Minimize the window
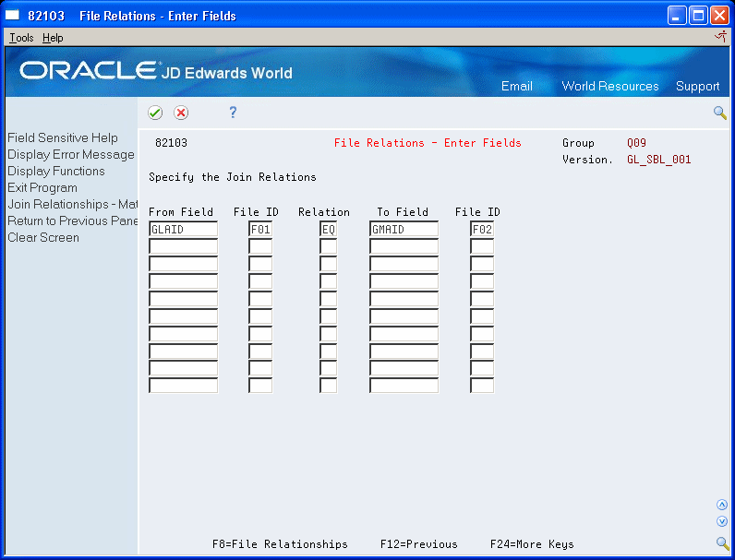Viewport: 735px width, 560px height. point(677,16)
